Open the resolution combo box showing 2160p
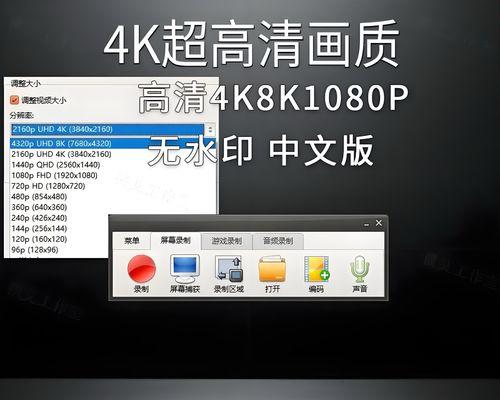This screenshot has height=400, width=500. (113, 129)
